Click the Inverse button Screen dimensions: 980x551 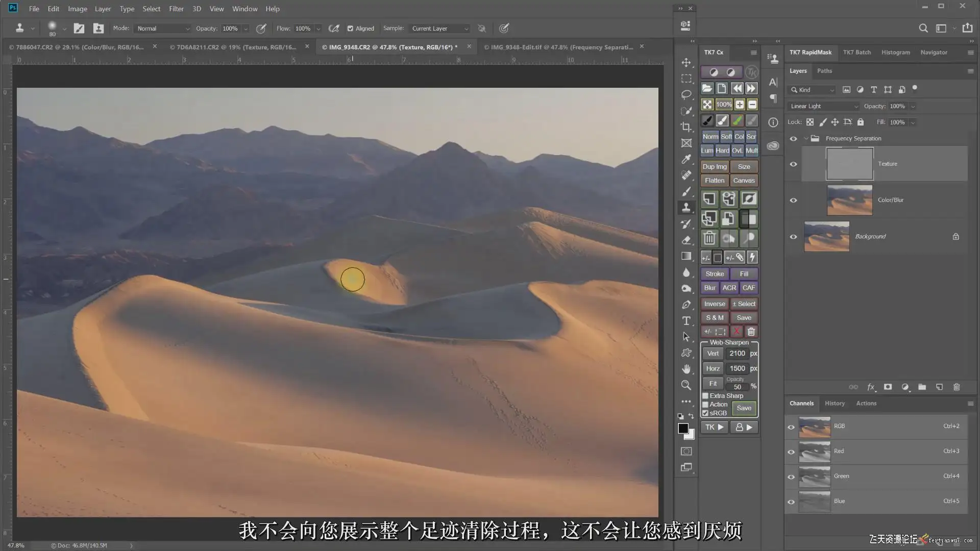coord(714,304)
